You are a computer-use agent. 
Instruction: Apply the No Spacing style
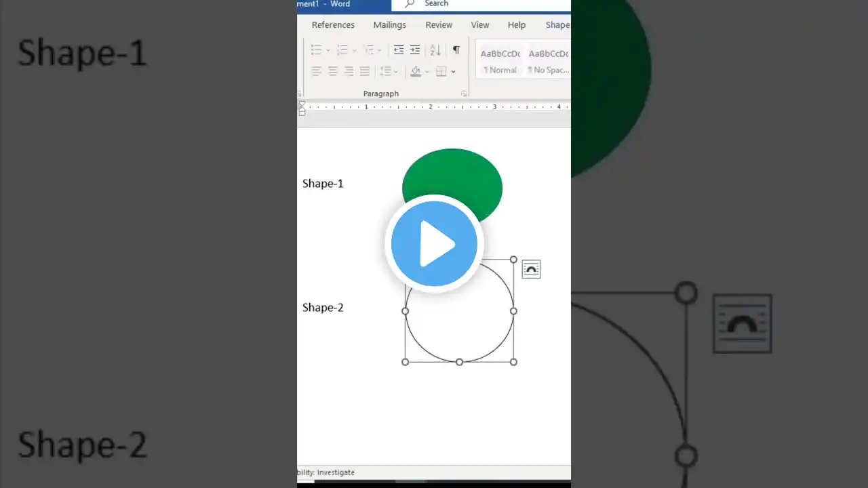pos(548,61)
